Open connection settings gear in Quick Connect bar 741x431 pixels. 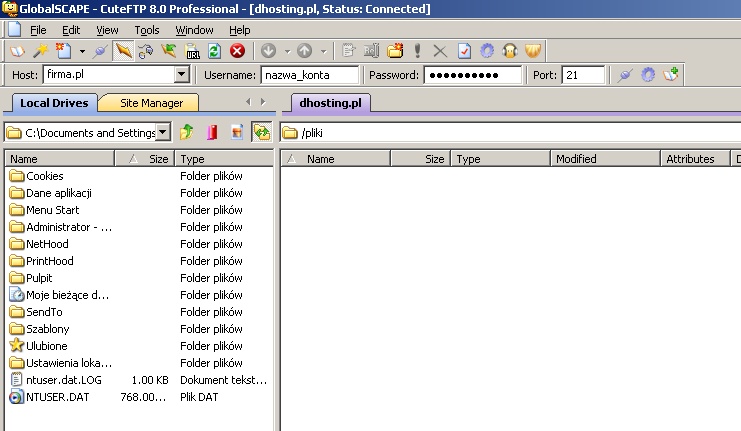click(x=648, y=75)
